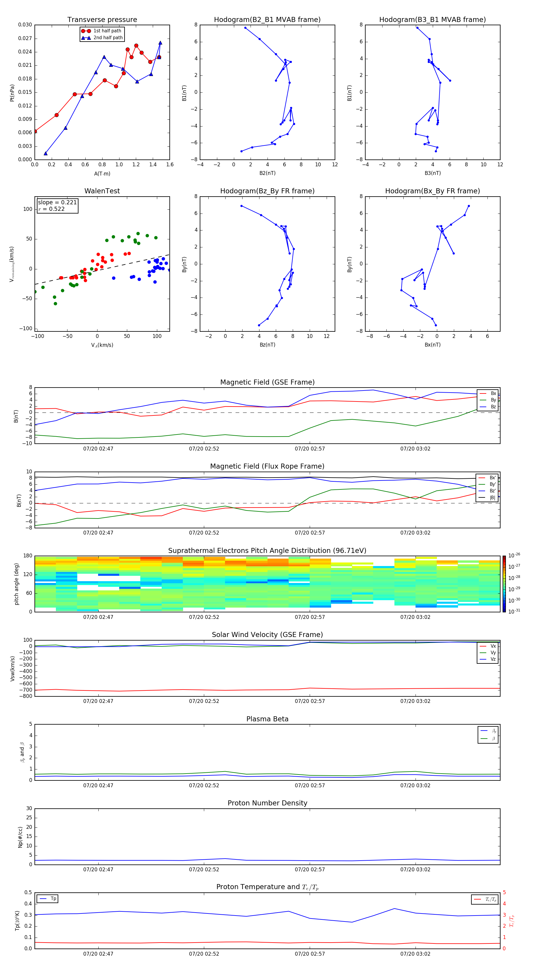
Task: Click 'Bx(nT)' axis label
Action: coord(432,345)
